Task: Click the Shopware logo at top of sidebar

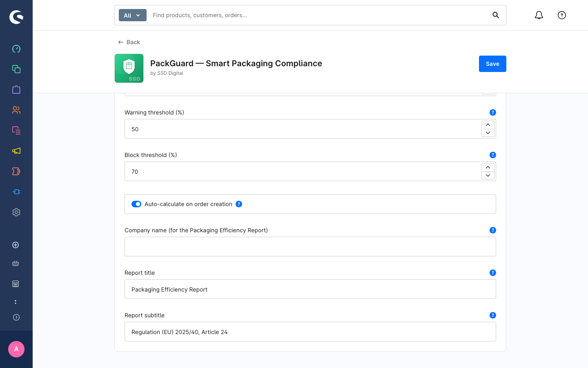Action: point(16,17)
